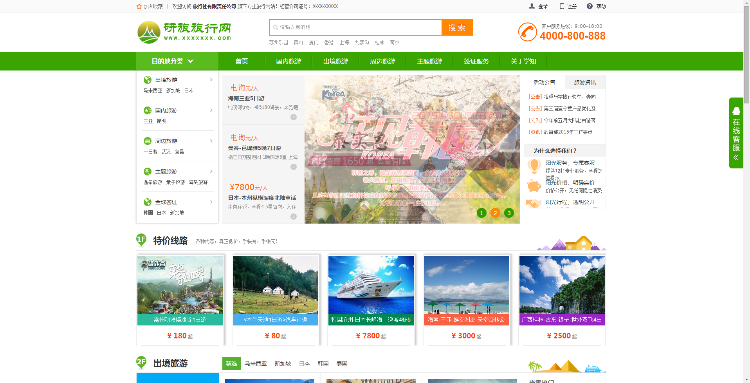Open 关于我们 in the green navigation bar
This screenshot has width=750, height=383.
(x=523, y=61)
